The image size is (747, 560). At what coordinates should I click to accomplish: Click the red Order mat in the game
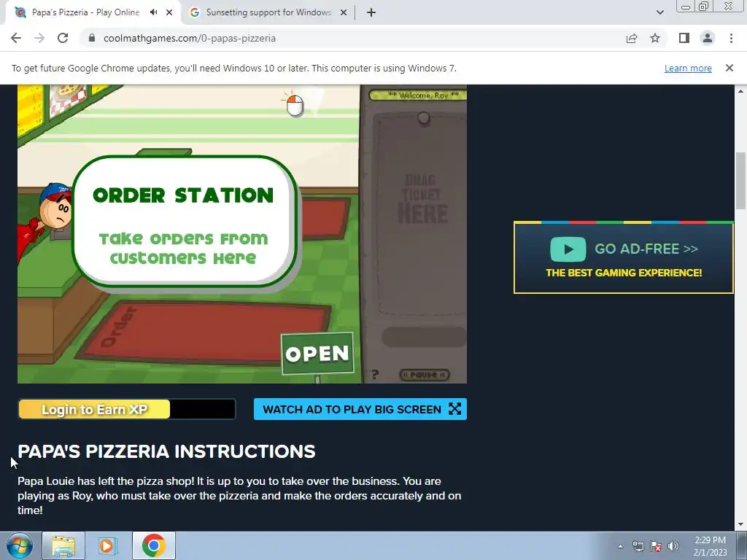pos(205,332)
